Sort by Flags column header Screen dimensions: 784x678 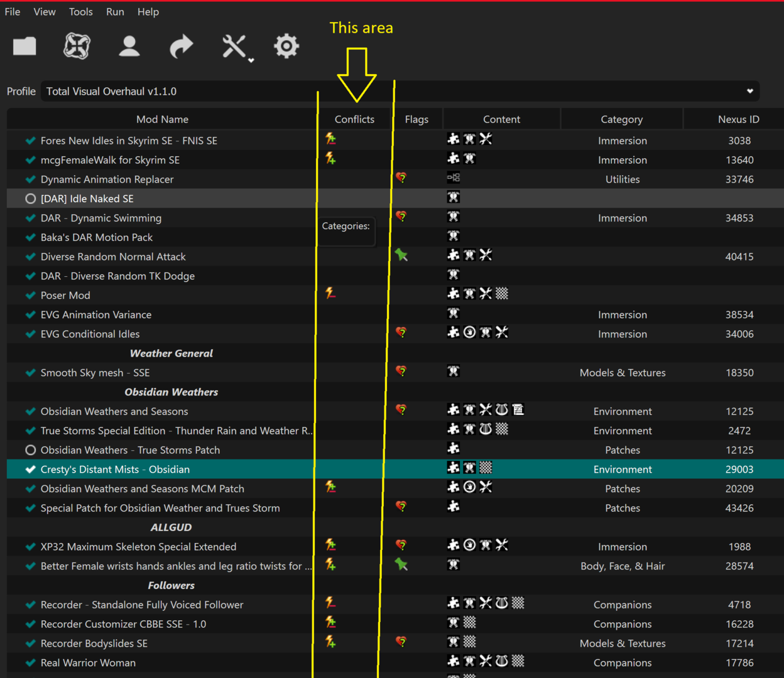[416, 119]
